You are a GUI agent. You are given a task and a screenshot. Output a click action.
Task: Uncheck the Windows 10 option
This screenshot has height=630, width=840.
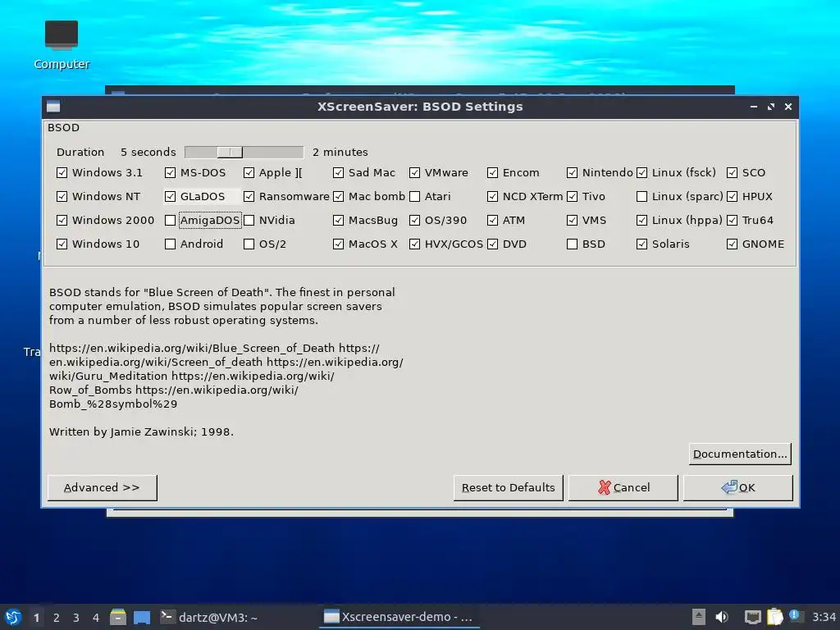[x=62, y=244]
